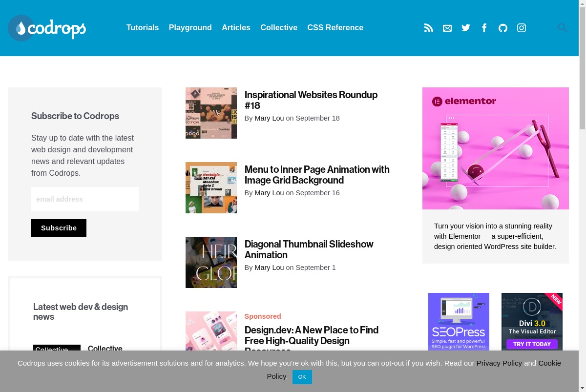Viewport: 586px width, 392px height.
Task: Open the RSS feed icon
Action: coord(429,28)
